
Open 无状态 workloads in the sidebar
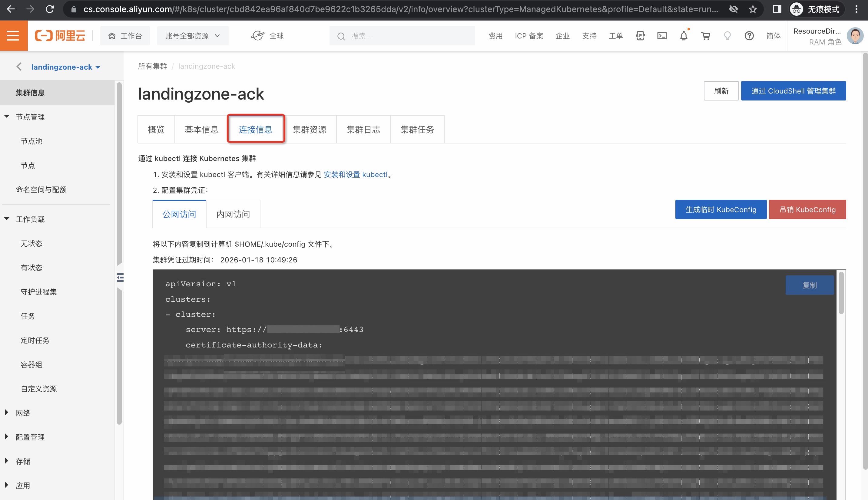pos(31,243)
